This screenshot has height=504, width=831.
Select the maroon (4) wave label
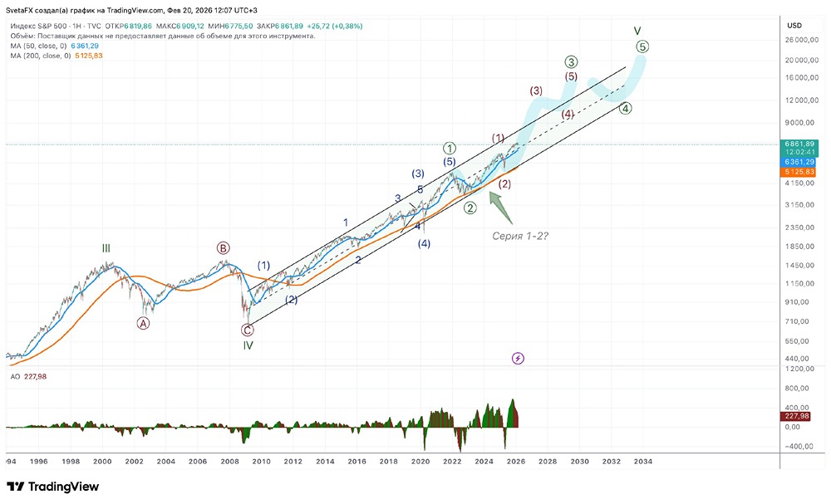568,114
